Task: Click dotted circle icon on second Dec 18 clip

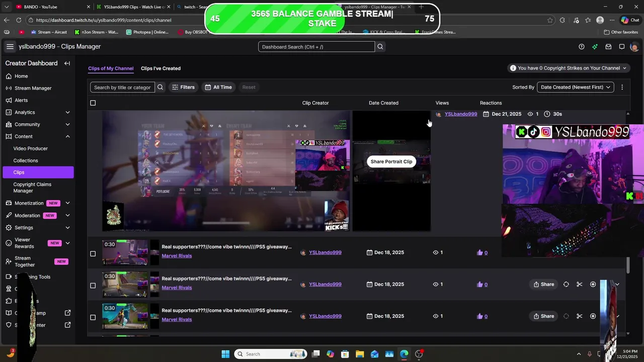Action: (x=566, y=284)
